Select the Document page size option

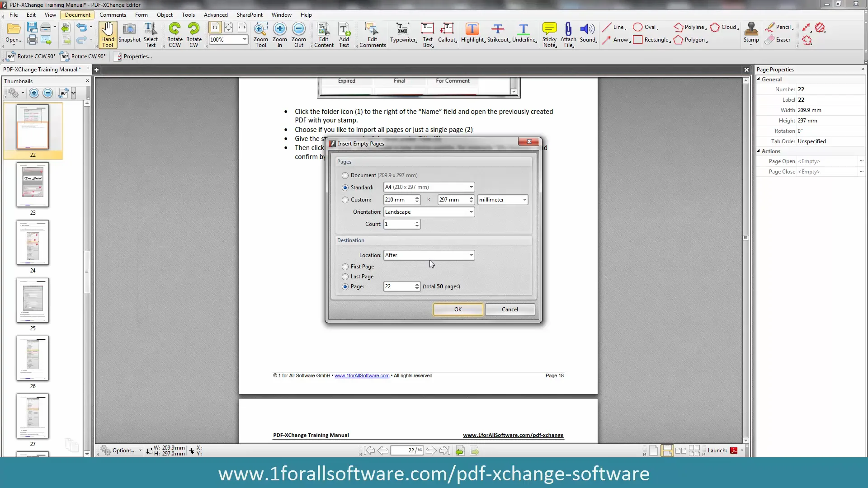(x=344, y=175)
